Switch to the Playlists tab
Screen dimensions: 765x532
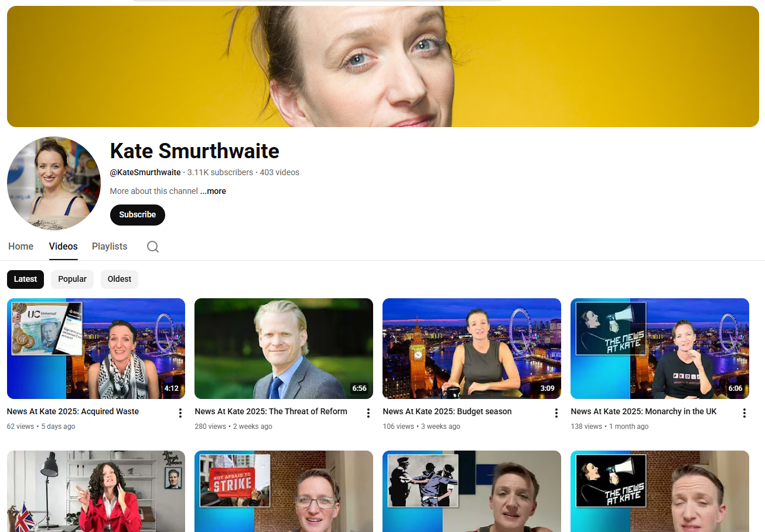(110, 246)
